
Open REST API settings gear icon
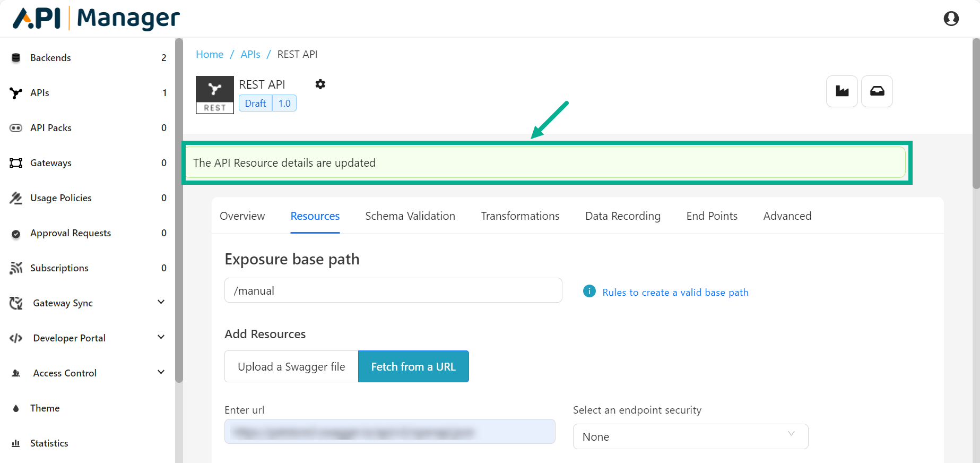click(320, 84)
